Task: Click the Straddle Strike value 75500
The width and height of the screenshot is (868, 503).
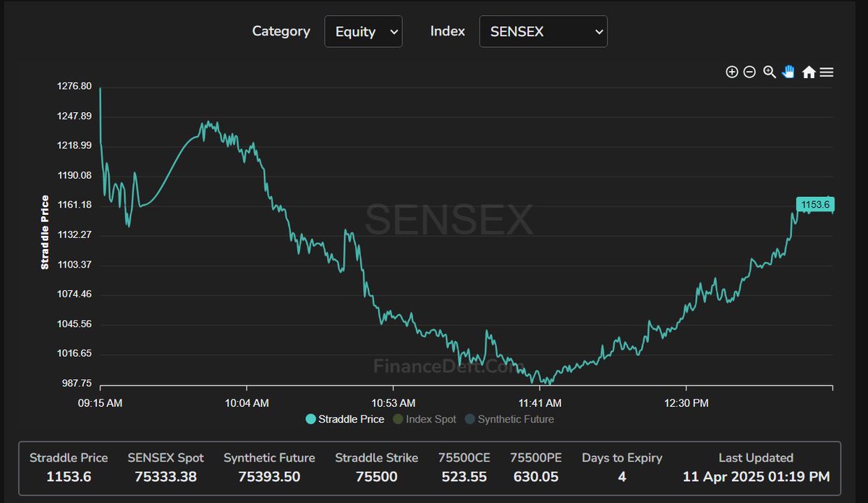Action: 376,477
